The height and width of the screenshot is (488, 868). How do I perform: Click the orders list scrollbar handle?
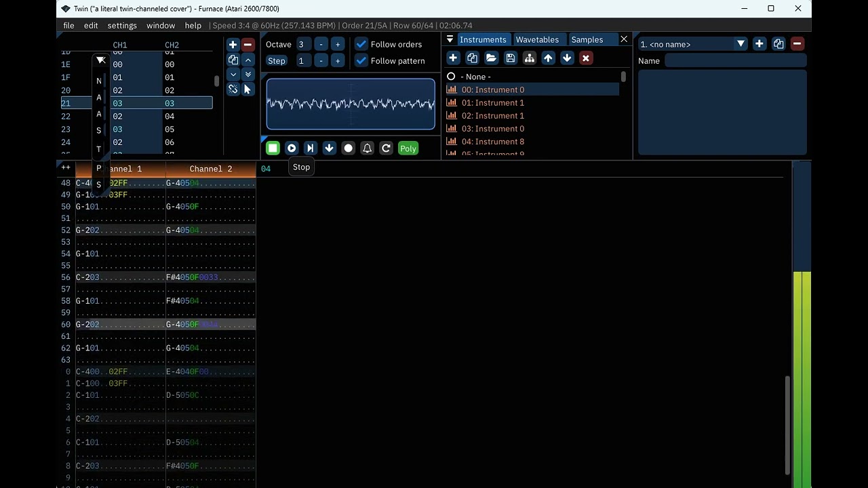217,81
